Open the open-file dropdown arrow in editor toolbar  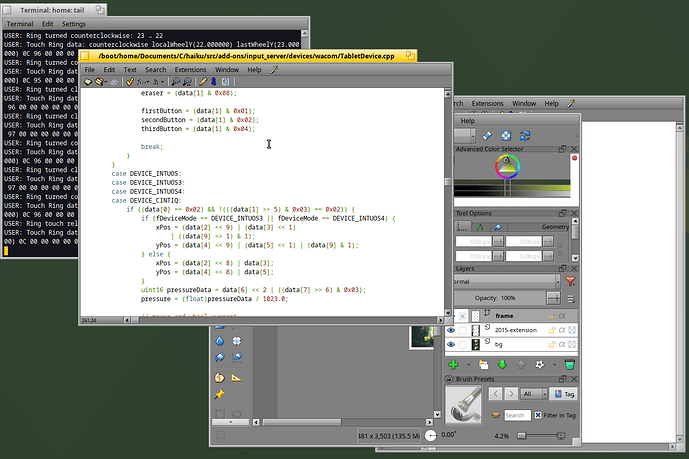coord(106,82)
